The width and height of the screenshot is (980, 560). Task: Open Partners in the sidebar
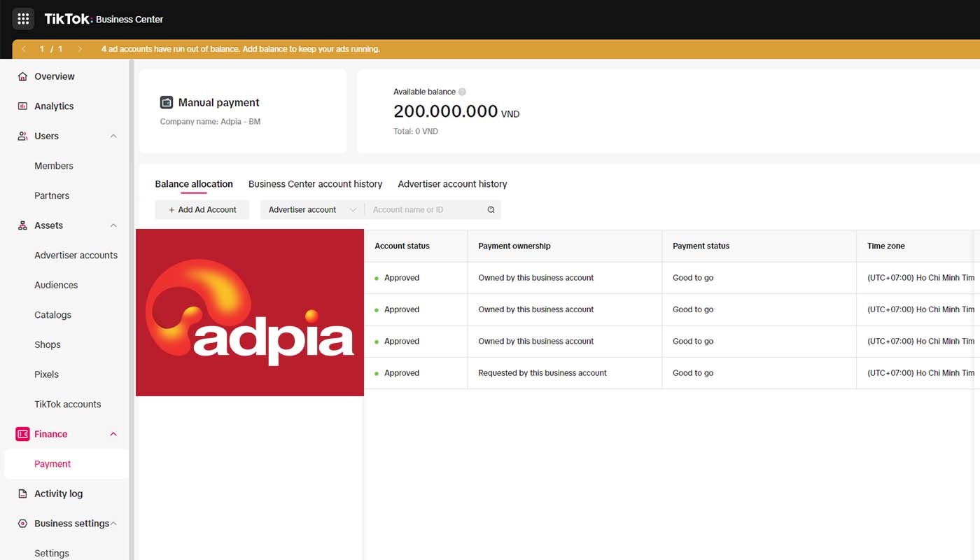(x=52, y=196)
